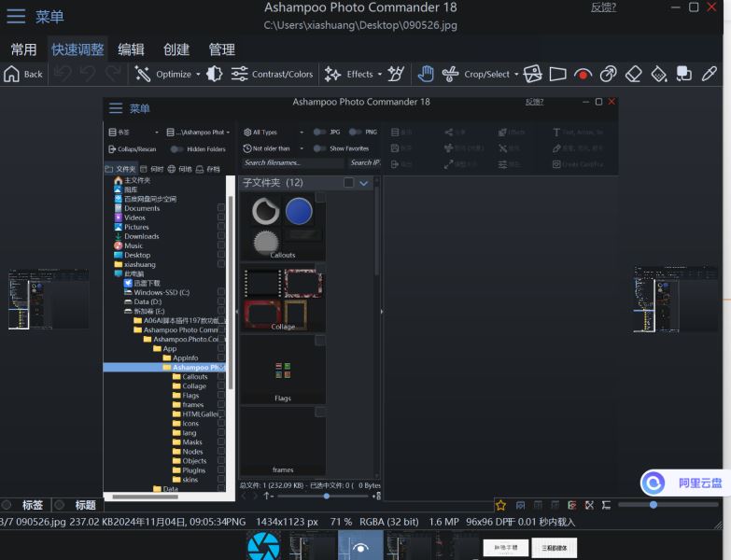Select the paint bucket fill tool
Screen dimensions: 731x560
[x=659, y=74]
